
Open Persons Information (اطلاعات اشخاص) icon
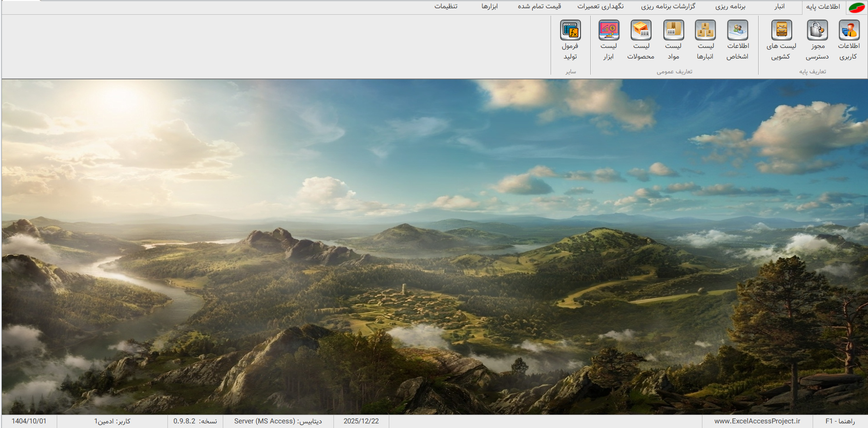pyautogui.click(x=737, y=30)
